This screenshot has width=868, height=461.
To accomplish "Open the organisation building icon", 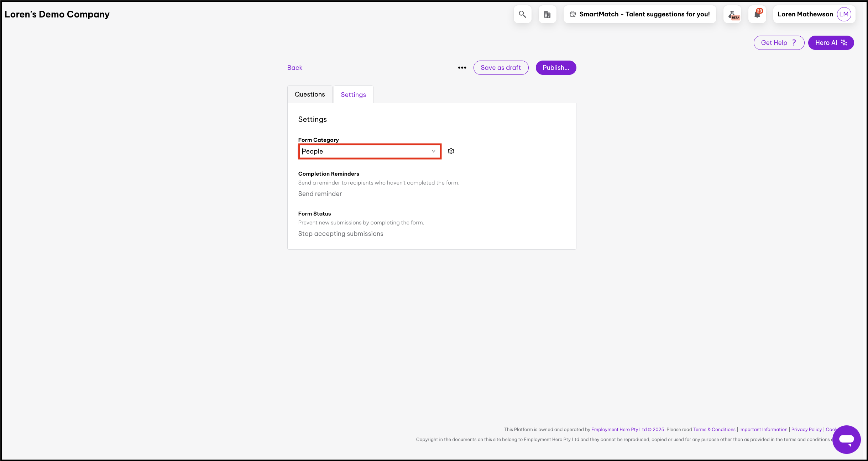I will [547, 14].
